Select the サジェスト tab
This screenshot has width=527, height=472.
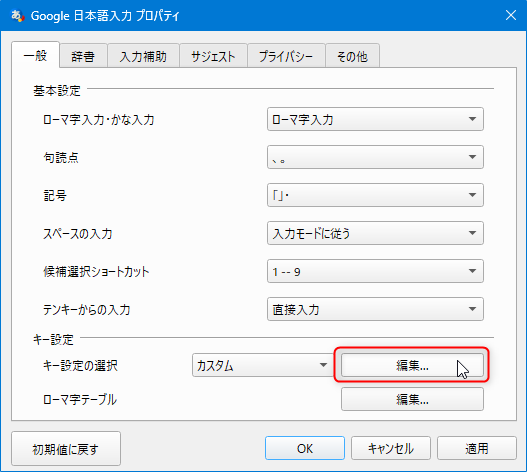click(213, 56)
